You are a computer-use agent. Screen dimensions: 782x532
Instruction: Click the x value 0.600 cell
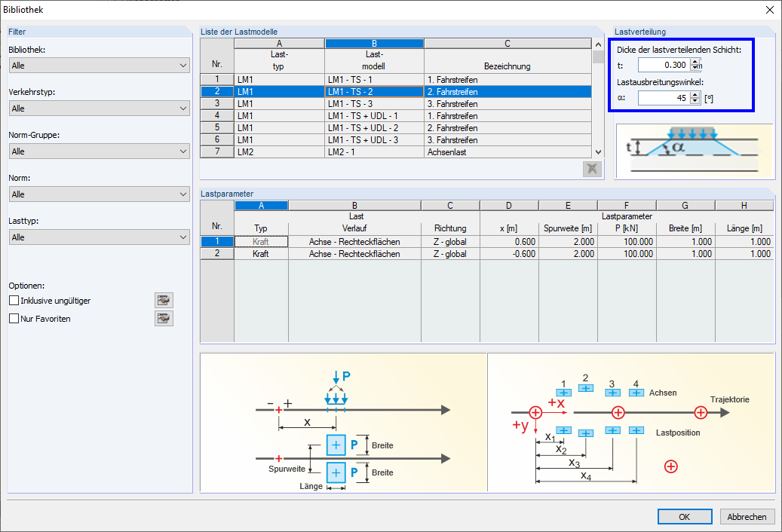pyautogui.click(x=509, y=242)
